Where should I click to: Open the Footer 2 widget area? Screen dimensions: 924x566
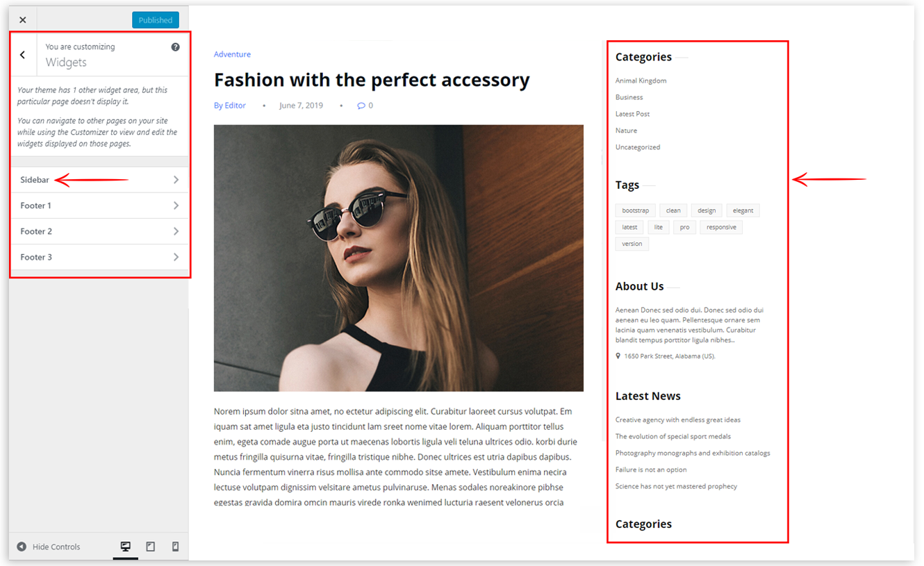tap(99, 231)
